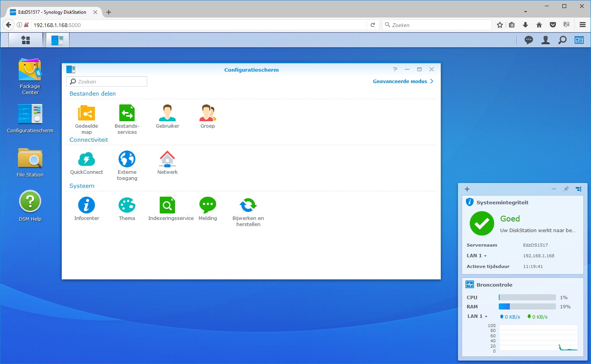Go back with the browser back arrow
Screen dimensions: 591x364
(8, 25)
